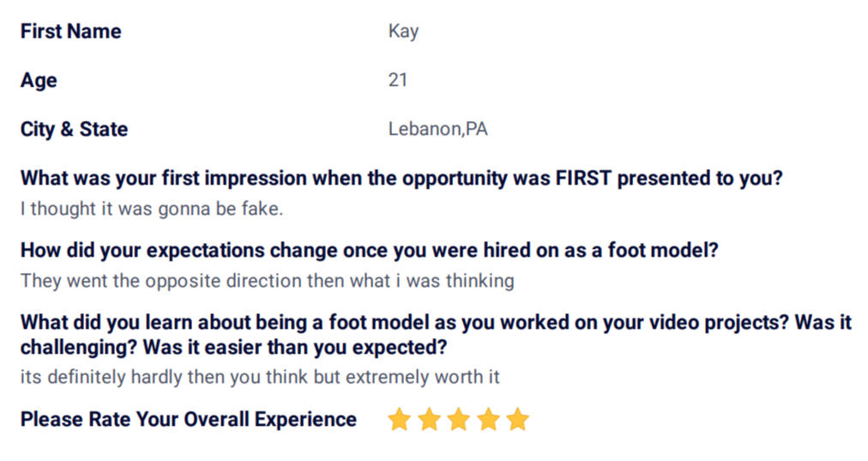Select the third rating star

click(459, 420)
